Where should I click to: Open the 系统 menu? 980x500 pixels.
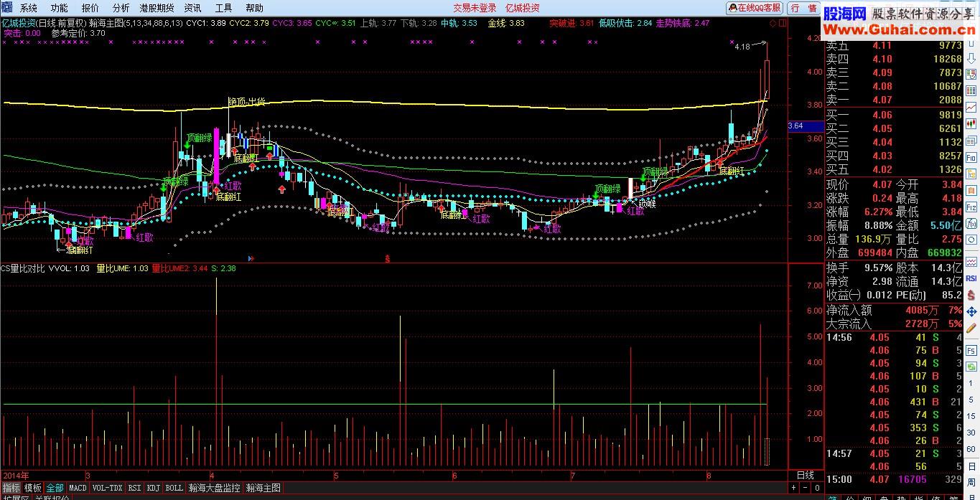[28, 8]
